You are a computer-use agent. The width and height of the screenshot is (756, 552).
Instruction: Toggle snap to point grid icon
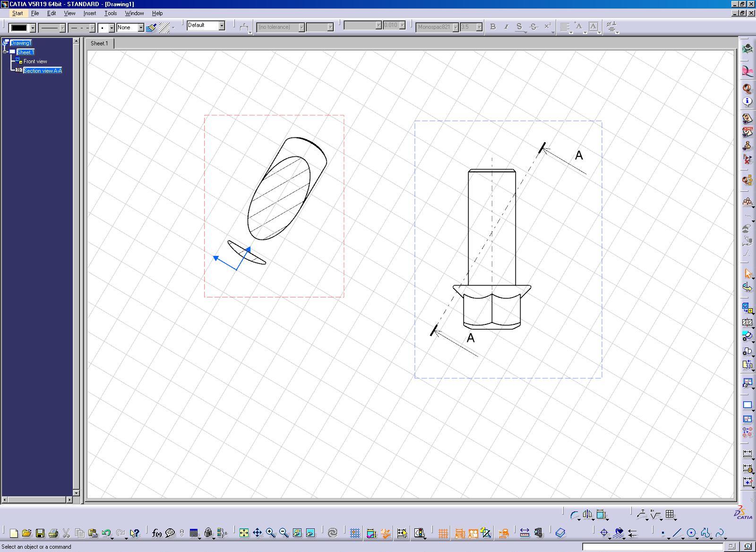pos(355,533)
